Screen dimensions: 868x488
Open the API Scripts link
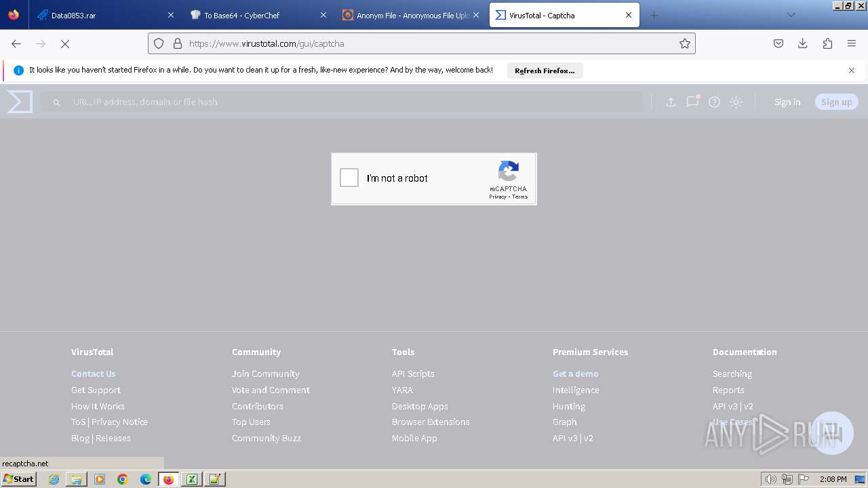point(413,373)
